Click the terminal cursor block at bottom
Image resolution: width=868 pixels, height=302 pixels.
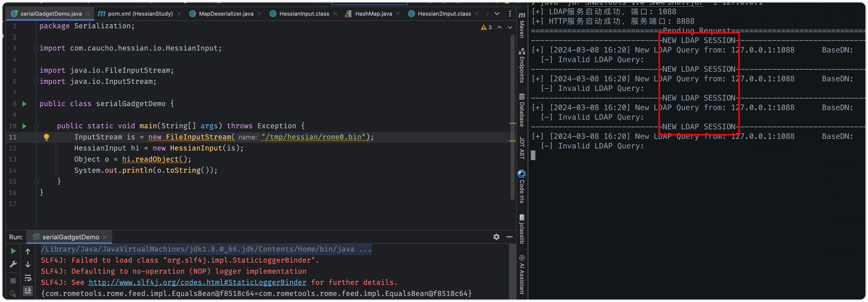(533, 156)
